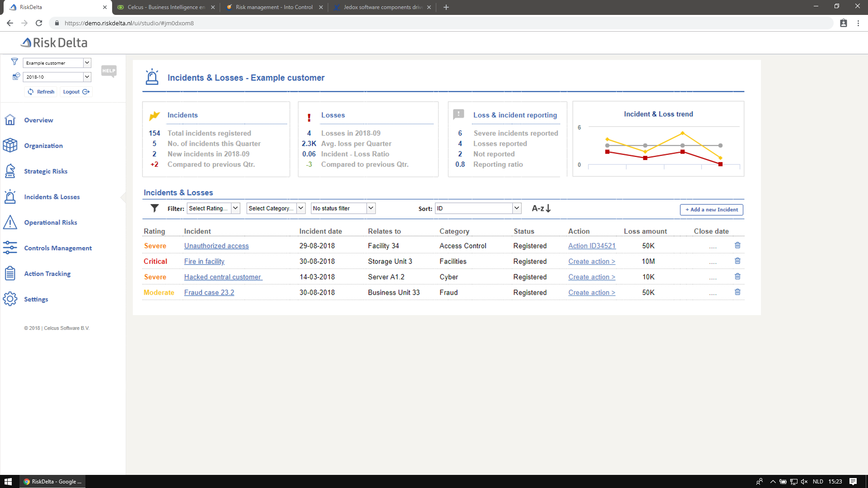Open the Select Category filter dropdown

pyautogui.click(x=276, y=208)
